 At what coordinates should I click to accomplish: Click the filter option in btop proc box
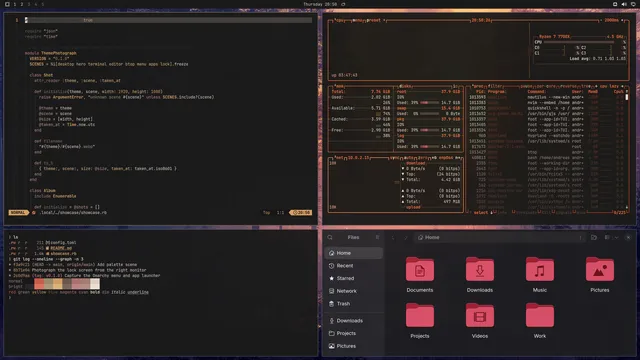click(495, 86)
